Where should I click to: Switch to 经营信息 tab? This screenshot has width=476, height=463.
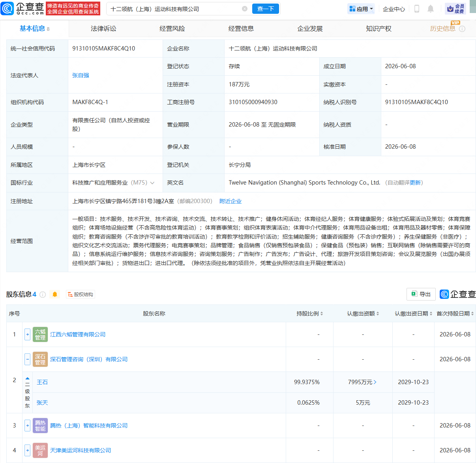[x=241, y=29]
